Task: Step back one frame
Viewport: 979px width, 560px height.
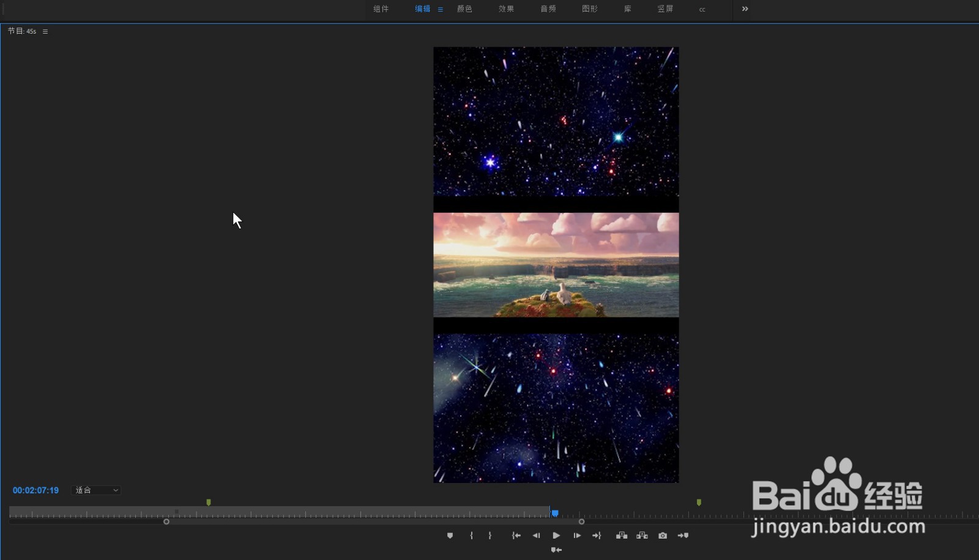Action: tap(536, 536)
